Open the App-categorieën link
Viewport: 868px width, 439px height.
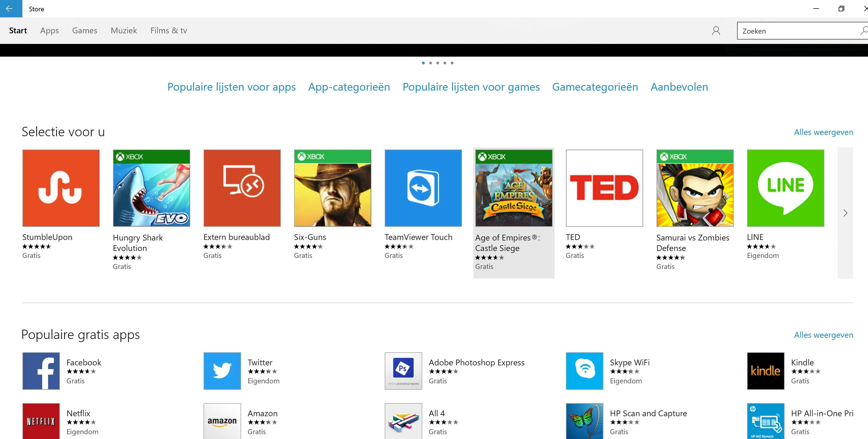tap(349, 87)
